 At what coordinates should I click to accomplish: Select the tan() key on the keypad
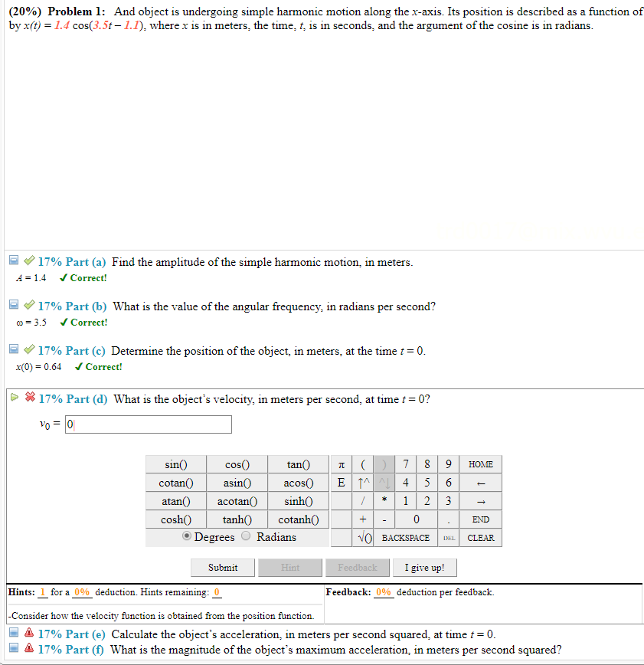coord(298,464)
